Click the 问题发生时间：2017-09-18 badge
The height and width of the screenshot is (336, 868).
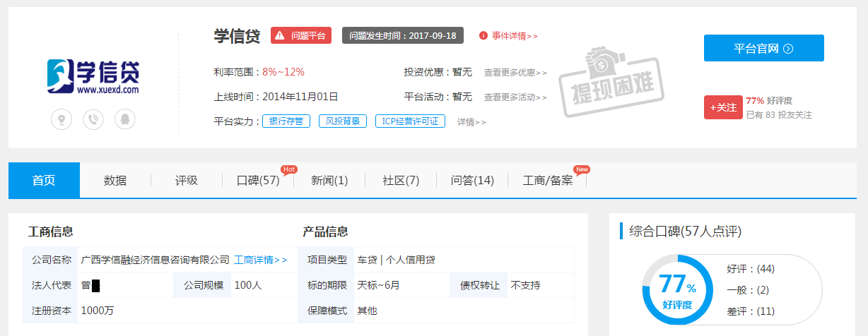pos(403,35)
